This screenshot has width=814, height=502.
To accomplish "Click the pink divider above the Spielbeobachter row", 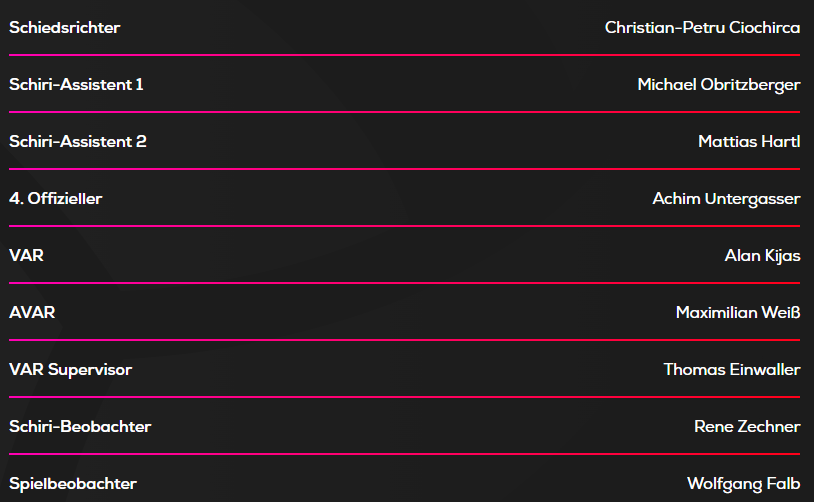I will [405, 454].
